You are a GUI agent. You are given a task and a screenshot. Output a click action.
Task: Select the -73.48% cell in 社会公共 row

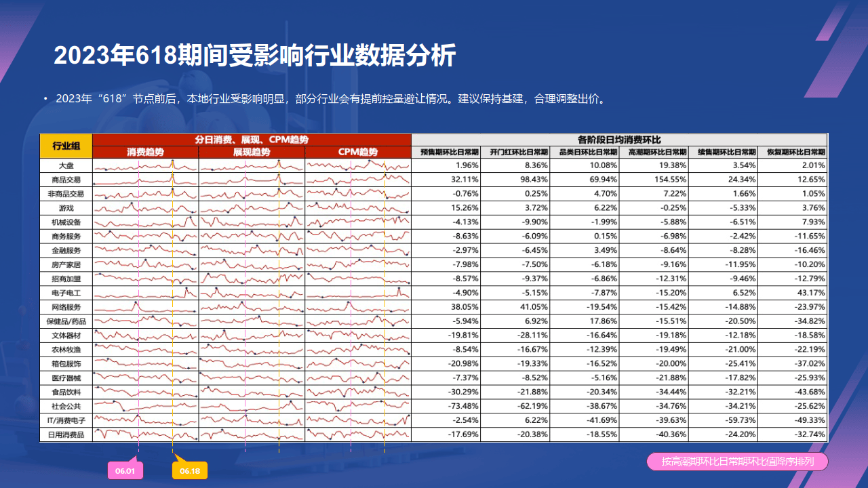point(446,406)
